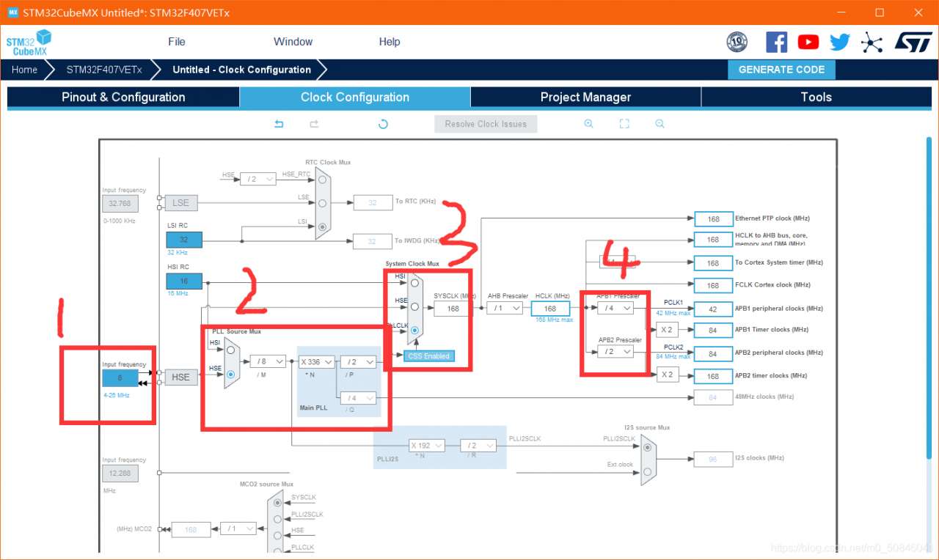Click the GENERATE CODE button
939x560 pixels.
[x=781, y=70]
